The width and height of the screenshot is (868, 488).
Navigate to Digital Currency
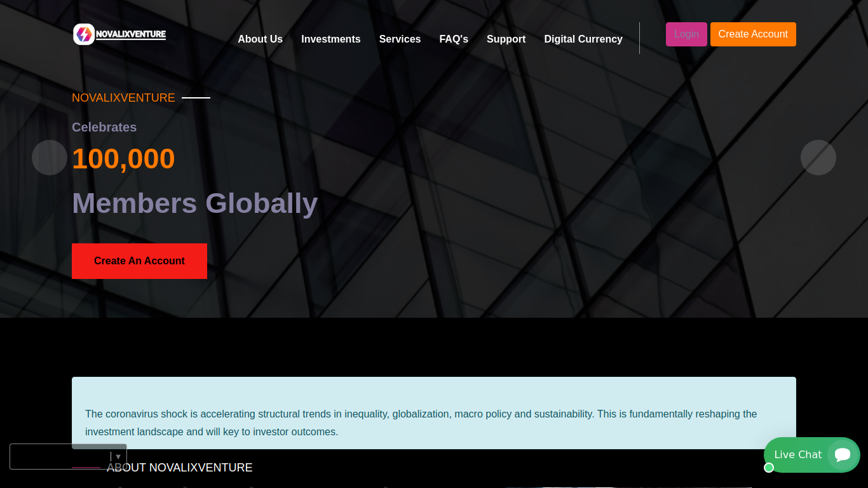coord(583,39)
